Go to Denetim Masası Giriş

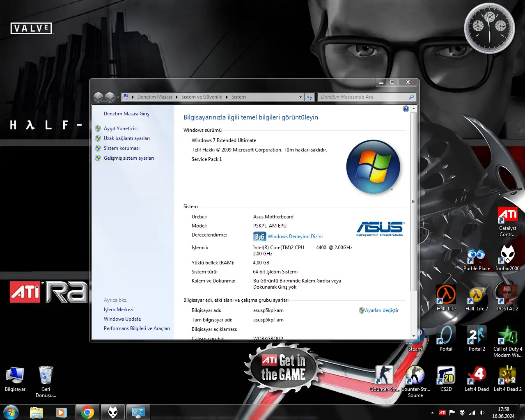(126, 114)
